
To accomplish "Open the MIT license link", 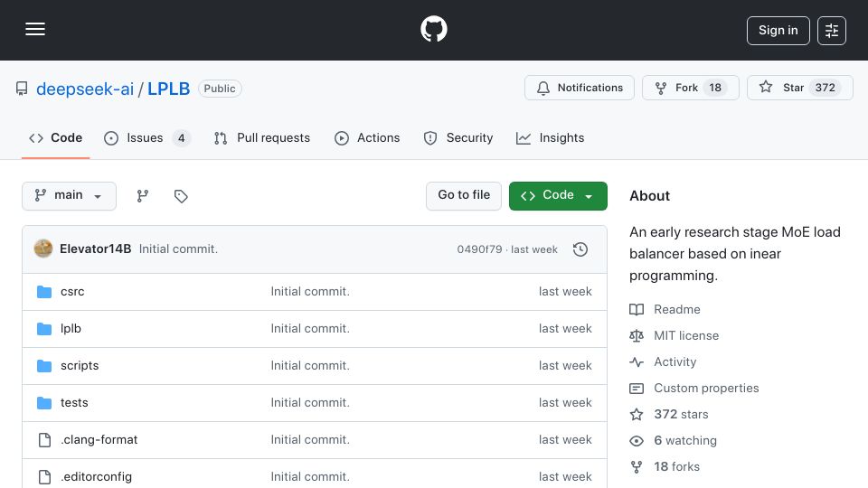I will [675, 336].
